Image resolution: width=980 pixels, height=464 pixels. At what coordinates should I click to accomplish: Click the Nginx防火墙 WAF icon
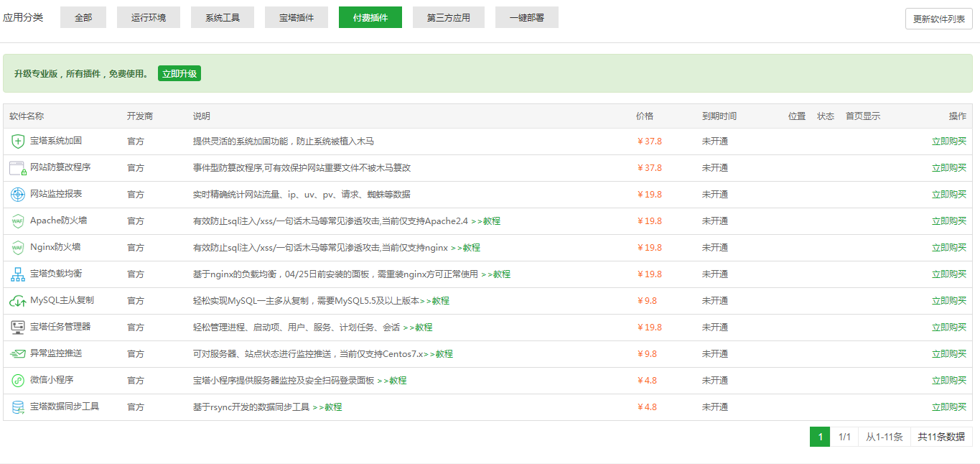(x=18, y=248)
